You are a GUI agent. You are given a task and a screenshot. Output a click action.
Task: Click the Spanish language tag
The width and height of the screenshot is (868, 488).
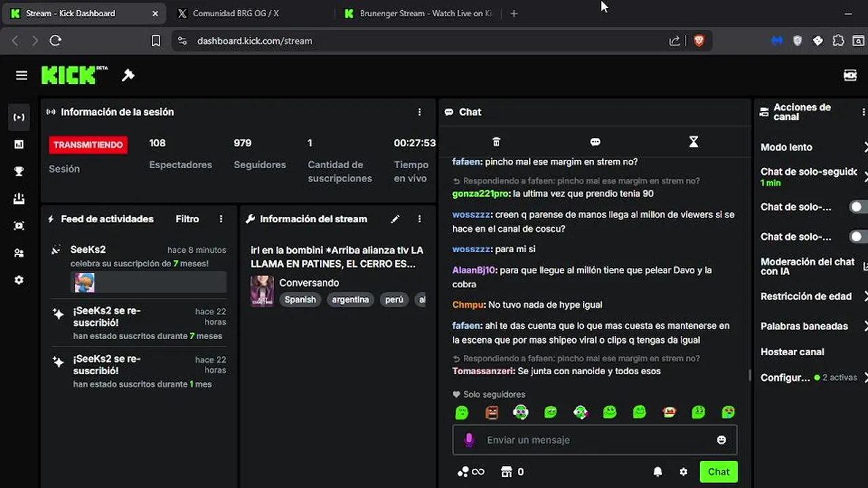coord(300,300)
